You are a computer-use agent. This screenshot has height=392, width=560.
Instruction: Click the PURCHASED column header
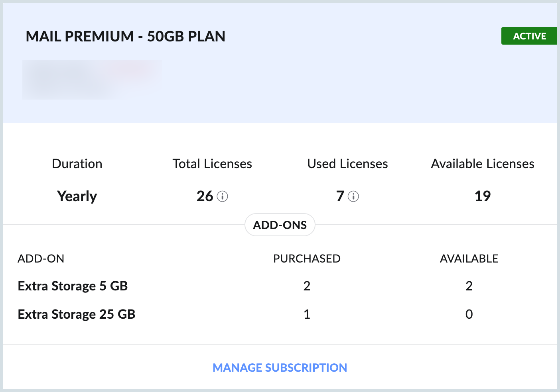click(307, 259)
